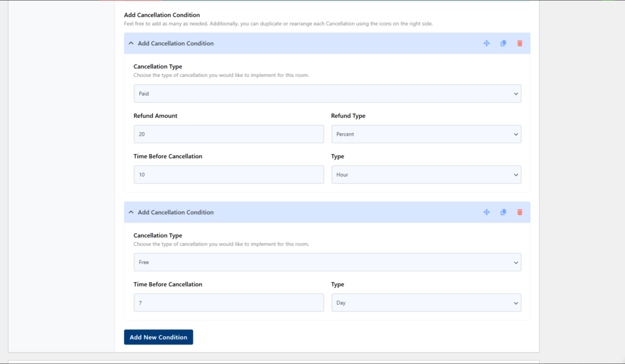This screenshot has height=364, width=625.
Task: Delete the first cancellation condition
Action: click(x=520, y=43)
